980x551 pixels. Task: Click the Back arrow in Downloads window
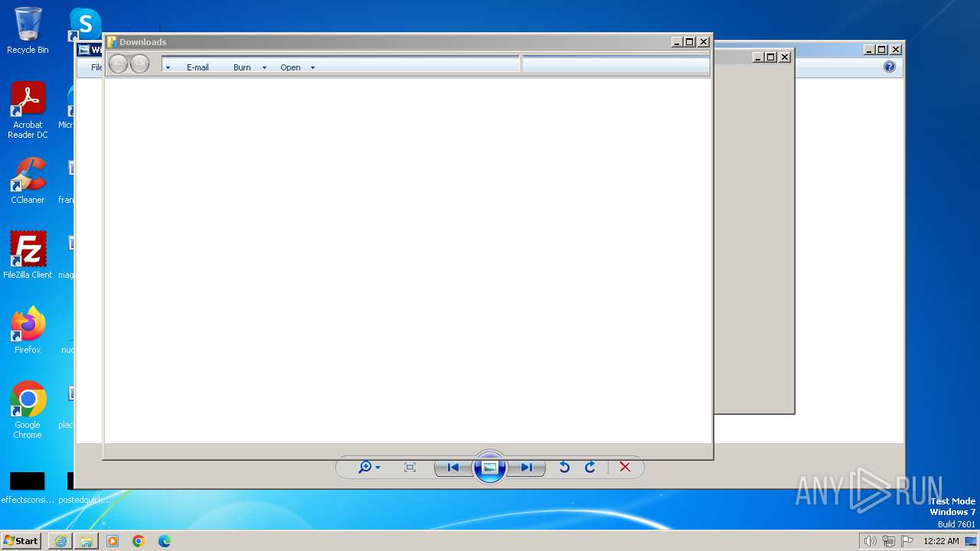118,64
